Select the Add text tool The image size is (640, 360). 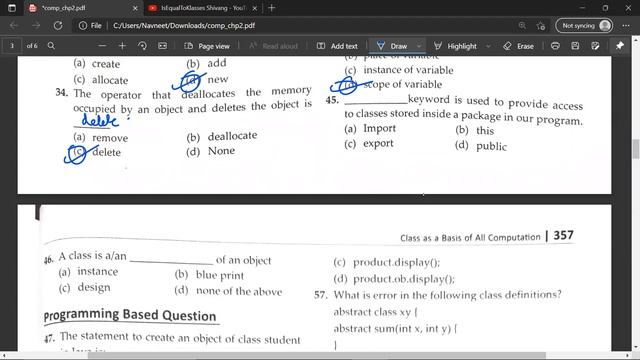point(337,46)
